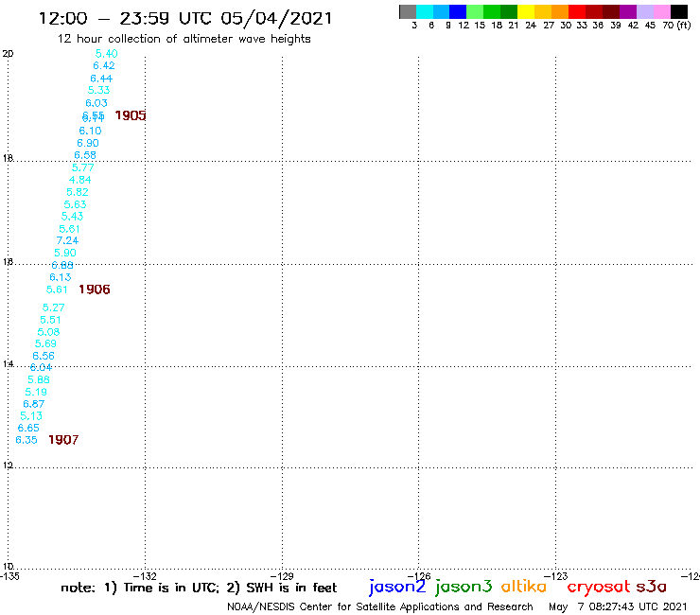Click the 5.13 wave height value
Screen dimensions: 700x615
31,415
